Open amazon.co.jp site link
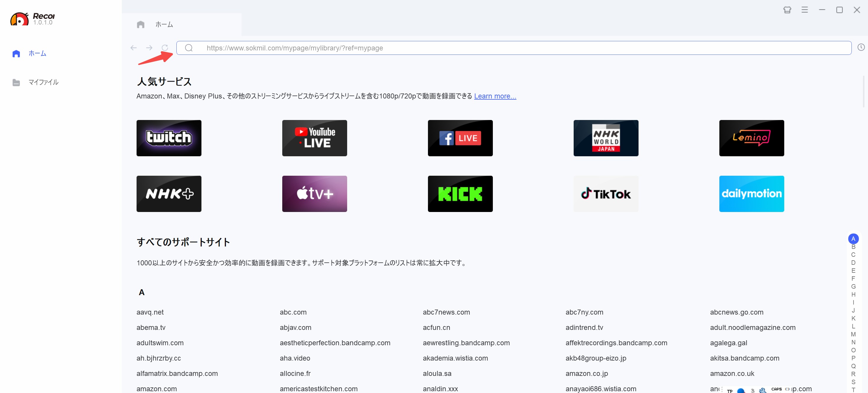Image resolution: width=868 pixels, height=393 pixels. [x=587, y=374]
